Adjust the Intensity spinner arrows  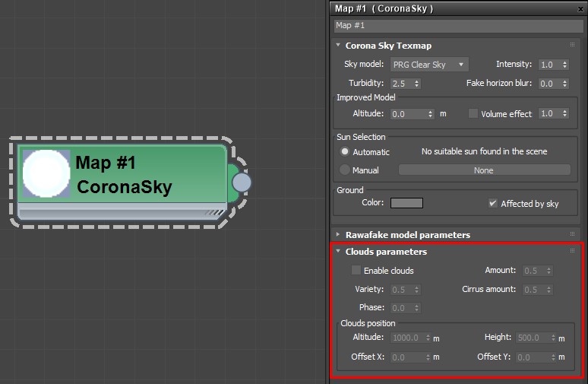coord(564,65)
